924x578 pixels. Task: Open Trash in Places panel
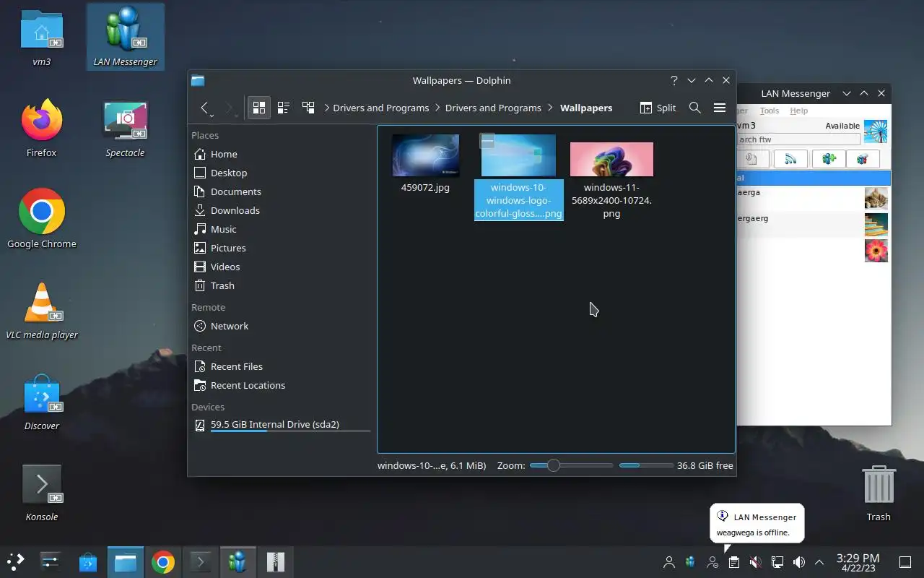(x=282, y=285)
